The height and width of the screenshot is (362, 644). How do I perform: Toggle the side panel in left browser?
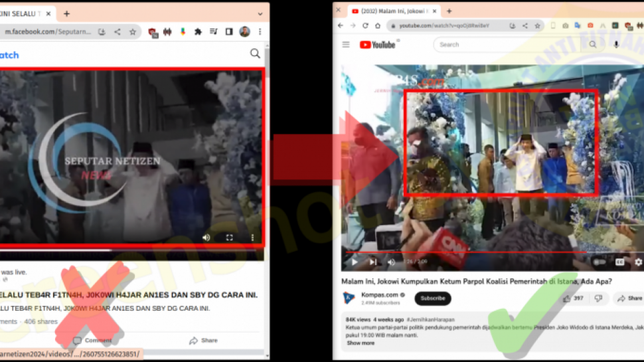(229, 32)
